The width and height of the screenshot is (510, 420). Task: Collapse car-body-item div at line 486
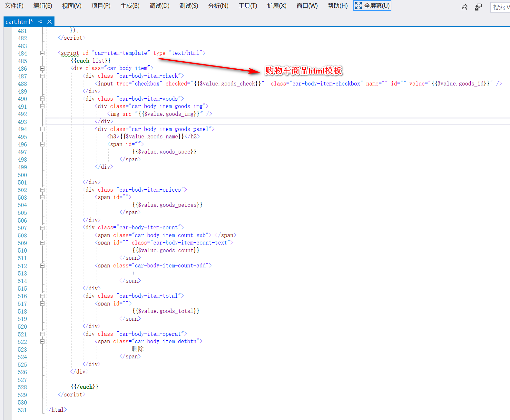42,68
